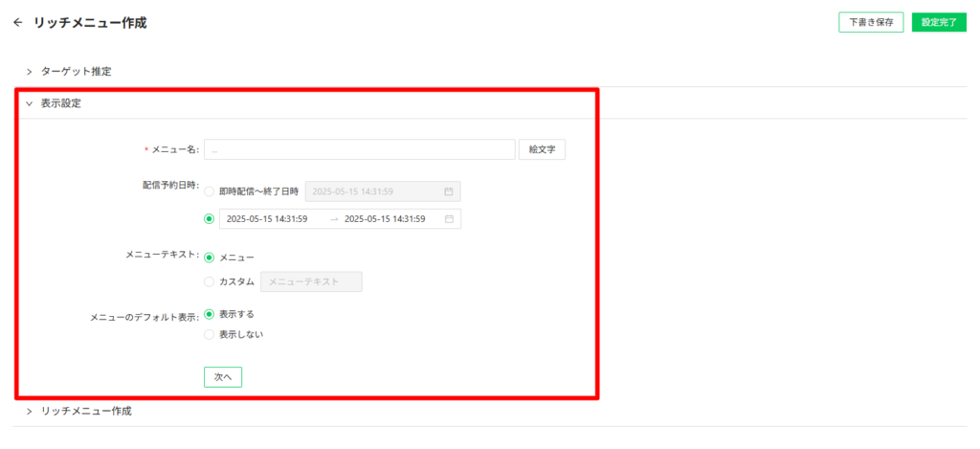
Task: Focus the メニュー名 input field
Action: click(360, 150)
